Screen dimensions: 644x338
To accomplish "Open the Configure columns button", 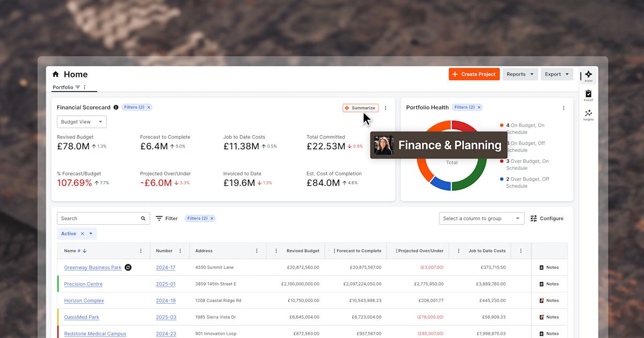I will pos(546,218).
